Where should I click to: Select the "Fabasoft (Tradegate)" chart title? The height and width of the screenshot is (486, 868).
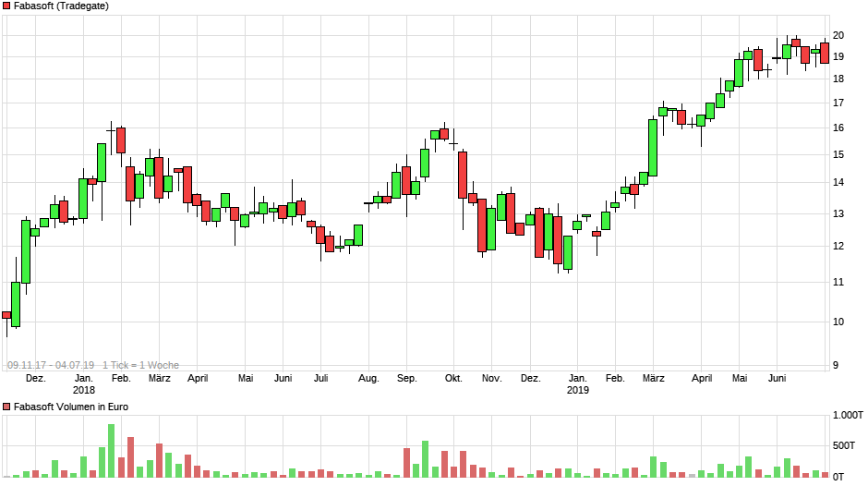(x=61, y=6)
